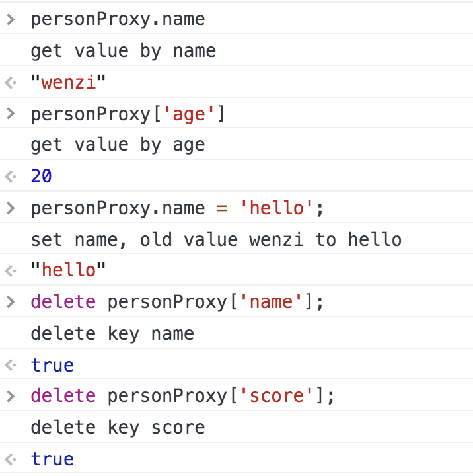The image size is (473, 476).
Task: Click the "get value by age" log line
Action: pos(118,145)
